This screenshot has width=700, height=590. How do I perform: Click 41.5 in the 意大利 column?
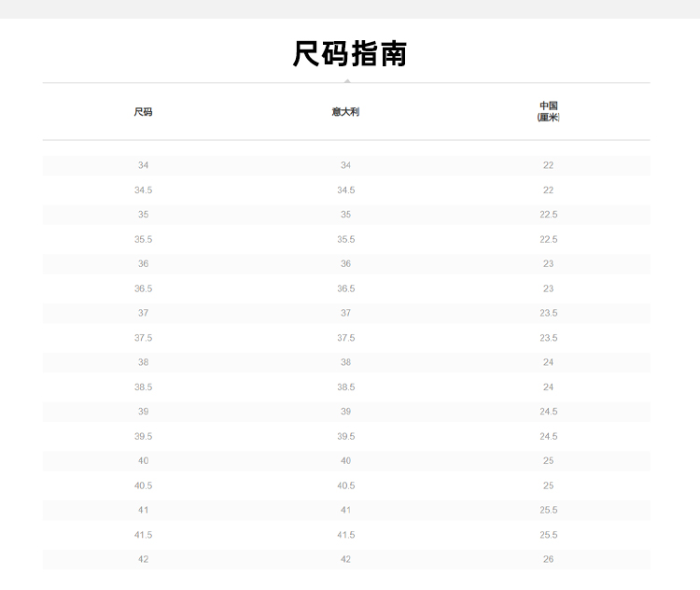click(345, 535)
